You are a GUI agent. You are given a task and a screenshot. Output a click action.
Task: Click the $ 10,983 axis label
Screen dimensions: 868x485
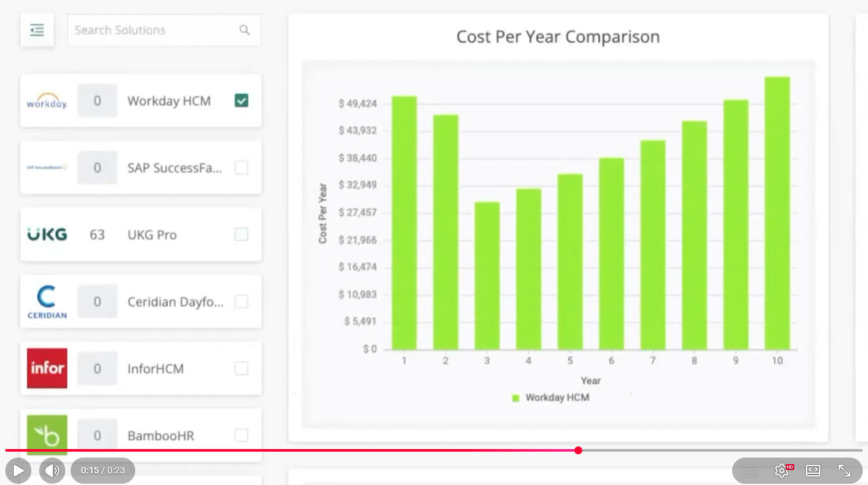(x=358, y=294)
